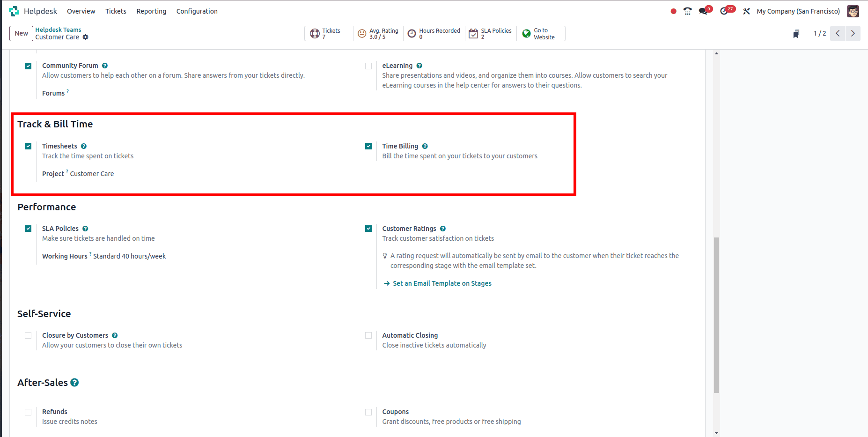The width and height of the screenshot is (868, 437).
Task: Disable the Timesheets checkbox
Action: click(x=28, y=146)
